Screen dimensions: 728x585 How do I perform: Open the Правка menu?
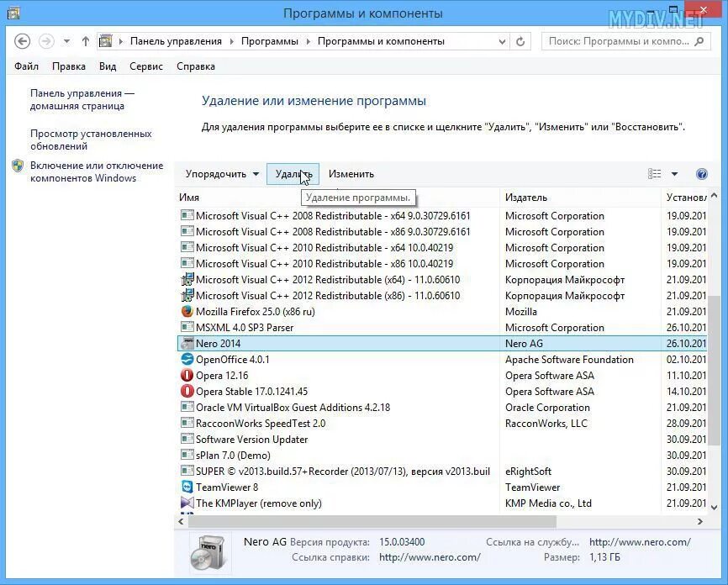[x=69, y=66]
